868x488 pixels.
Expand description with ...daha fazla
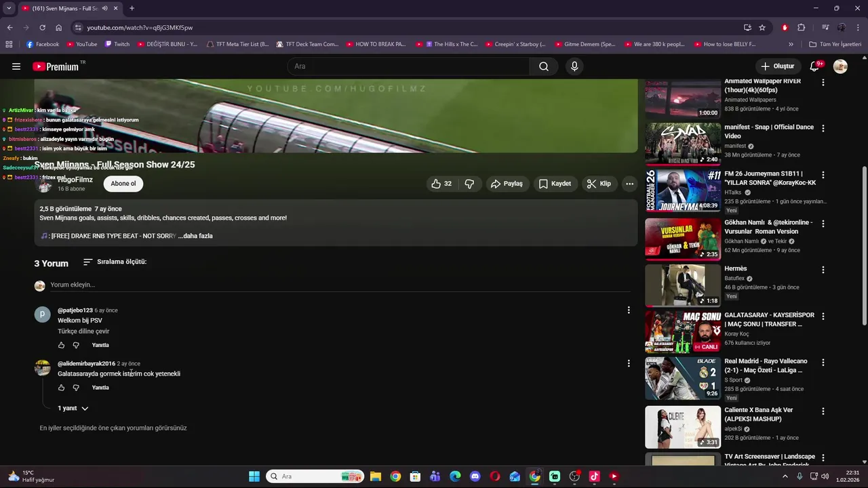tap(195, 236)
